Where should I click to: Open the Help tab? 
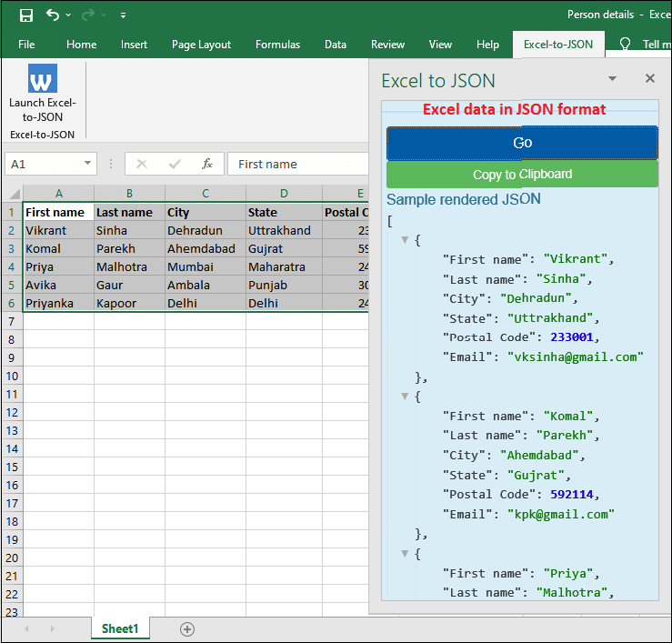[x=487, y=45]
